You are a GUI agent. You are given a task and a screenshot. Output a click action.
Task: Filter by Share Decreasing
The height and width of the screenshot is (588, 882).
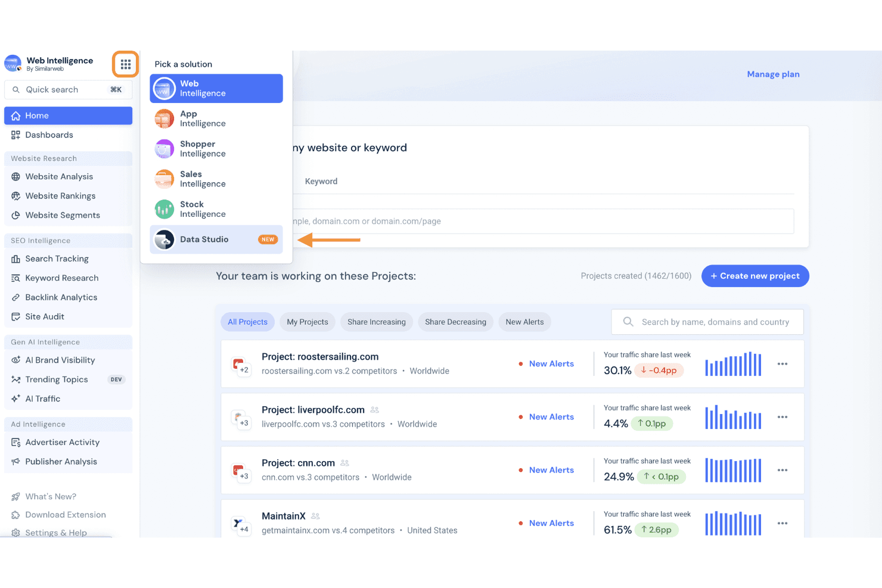(456, 322)
